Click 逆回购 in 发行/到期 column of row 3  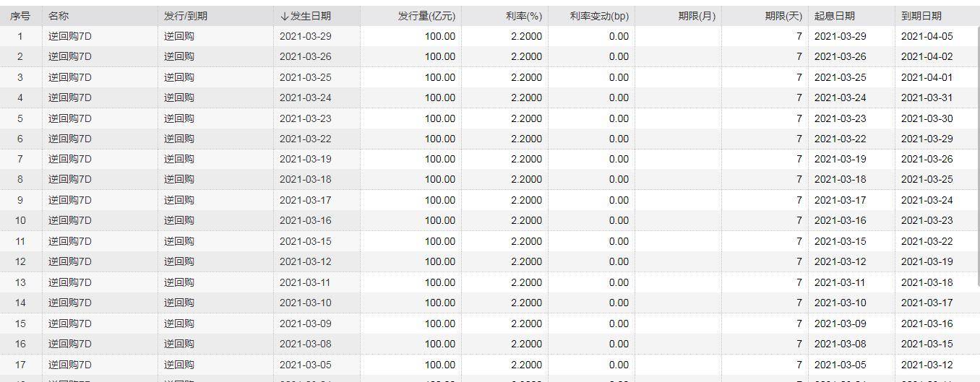(x=179, y=77)
